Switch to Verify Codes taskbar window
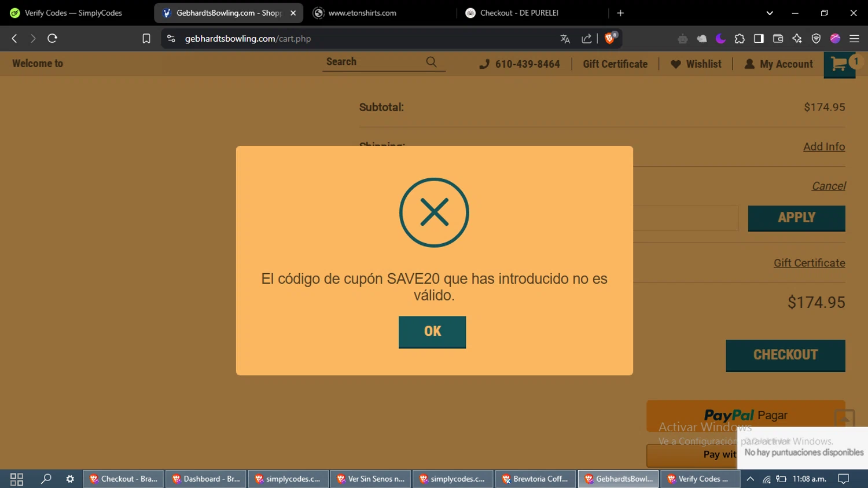The height and width of the screenshot is (488, 868). [699, 479]
